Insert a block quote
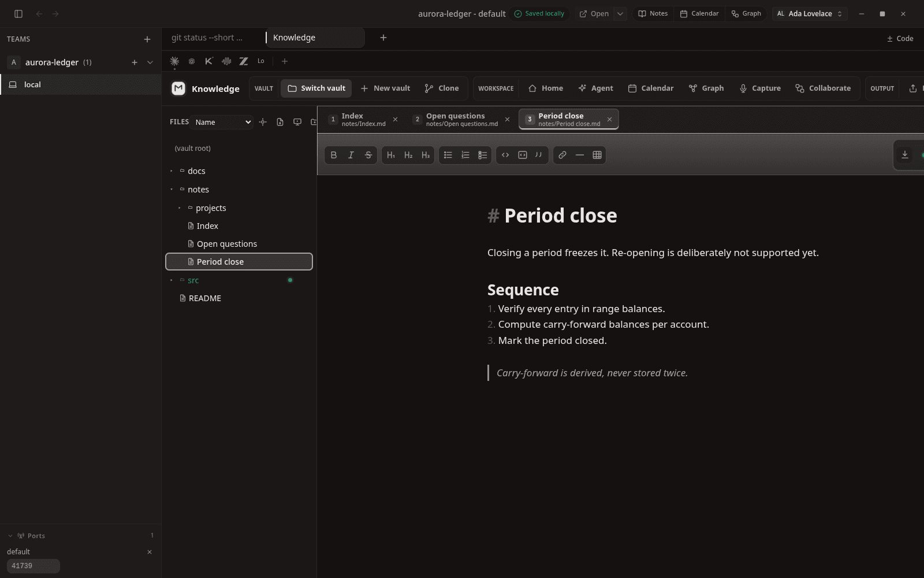Screen dimensions: 924x578 [x=539, y=155]
